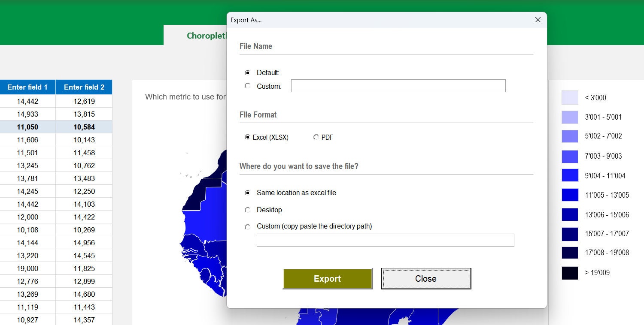The width and height of the screenshot is (644, 325).
Task: Choose PDF as the file format
Action: 316,137
